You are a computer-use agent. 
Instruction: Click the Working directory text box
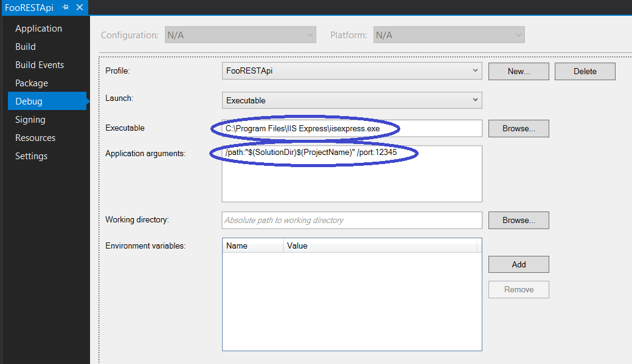352,220
